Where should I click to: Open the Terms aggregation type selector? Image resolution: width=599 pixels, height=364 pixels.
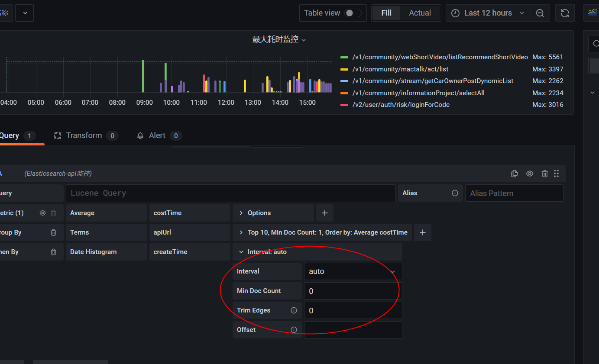(x=107, y=232)
